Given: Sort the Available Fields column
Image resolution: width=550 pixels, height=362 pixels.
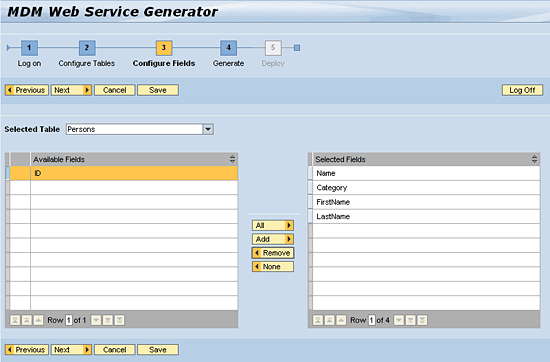Looking at the screenshot, I should [x=232, y=159].
